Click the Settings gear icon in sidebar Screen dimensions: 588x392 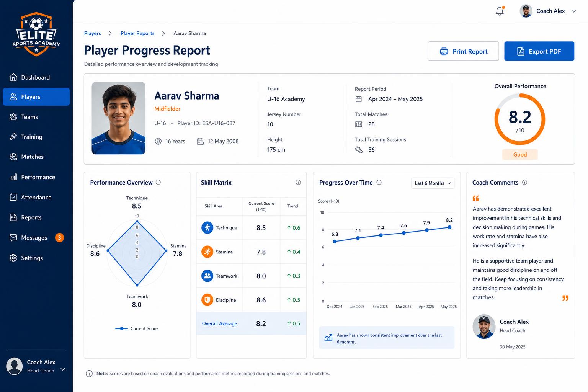tap(13, 258)
